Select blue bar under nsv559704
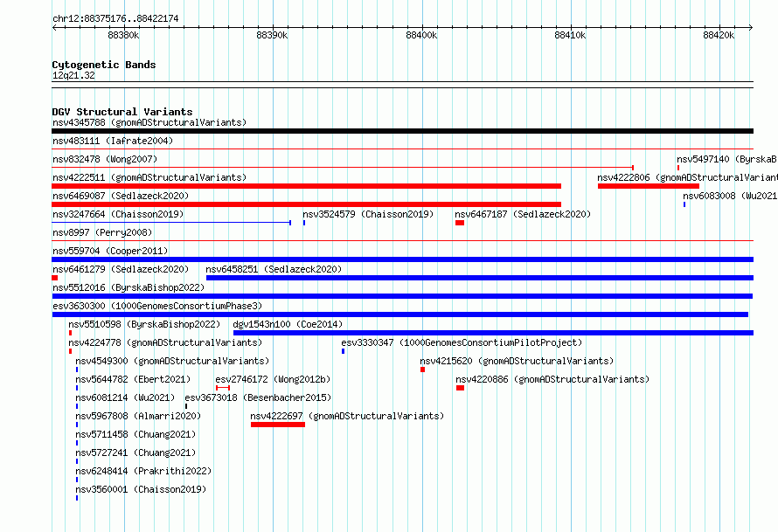778x532 pixels. (x=402, y=259)
